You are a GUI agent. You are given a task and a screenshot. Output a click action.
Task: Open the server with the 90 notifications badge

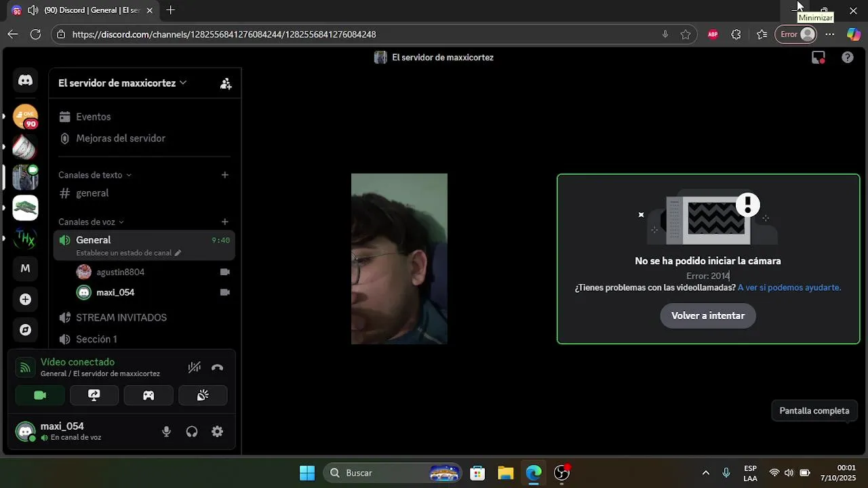pyautogui.click(x=25, y=117)
